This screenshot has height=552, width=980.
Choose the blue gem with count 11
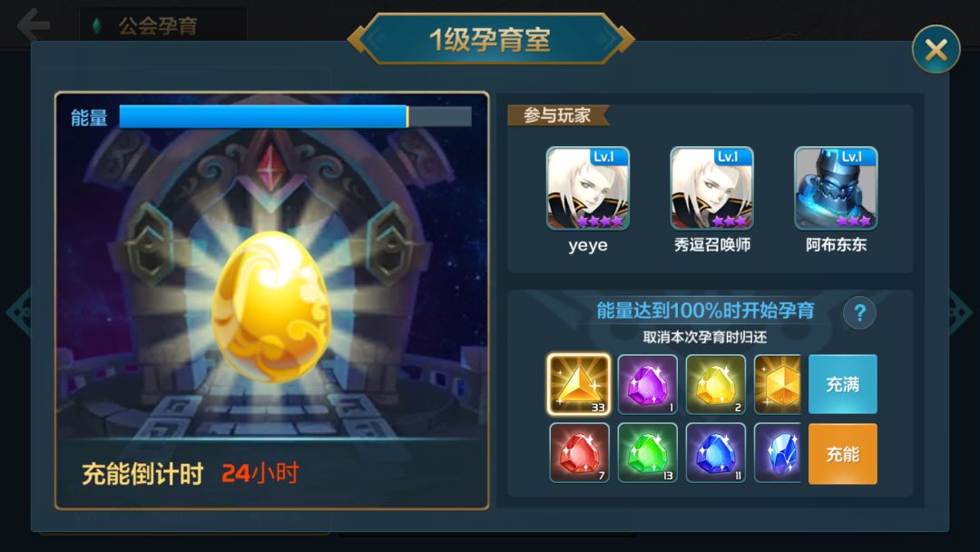[716, 453]
